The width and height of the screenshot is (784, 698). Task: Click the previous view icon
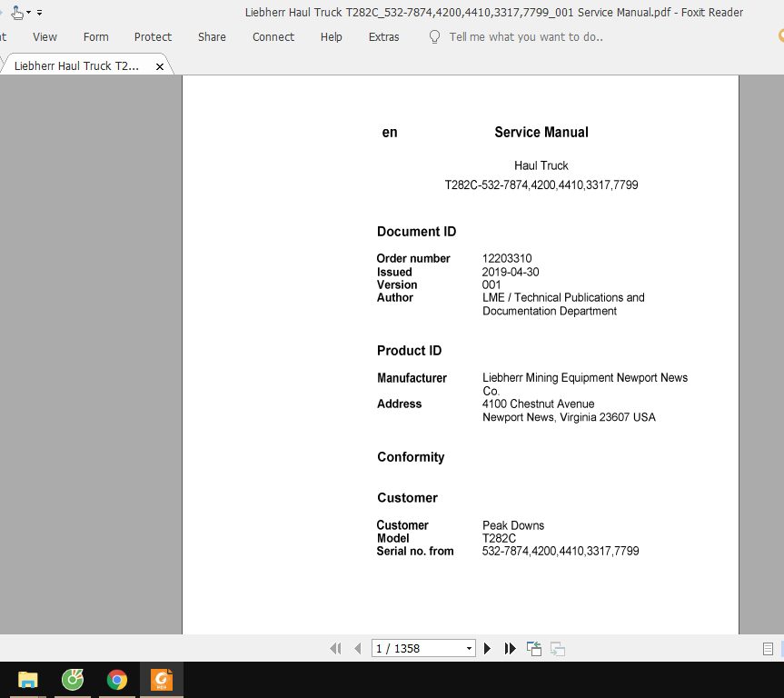click(x=534, y=649)
